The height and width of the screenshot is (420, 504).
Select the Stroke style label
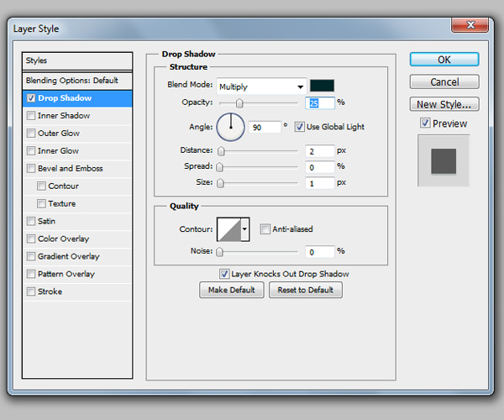pos(50,291)
